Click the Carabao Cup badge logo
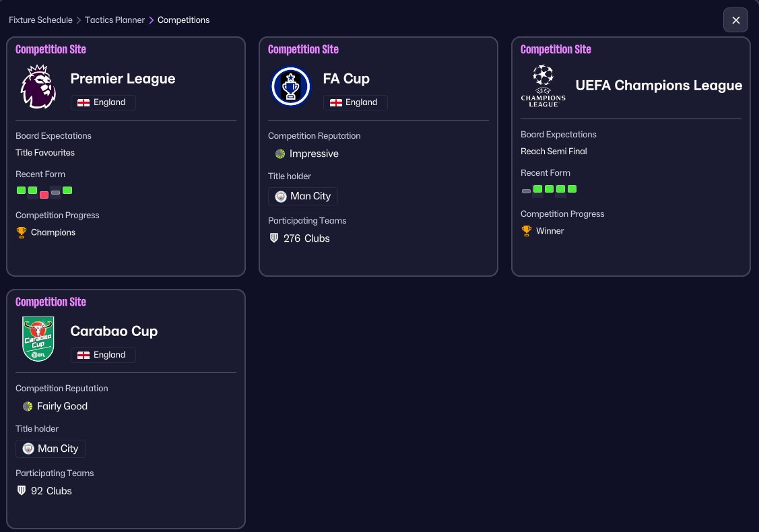Screen dimensions: 759x532 38,339
